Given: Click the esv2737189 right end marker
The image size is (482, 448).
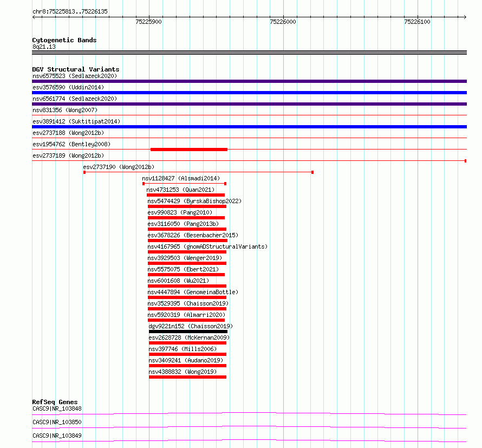Looking at the screenshot, I should pyautogui.click(x=465, y=161).
